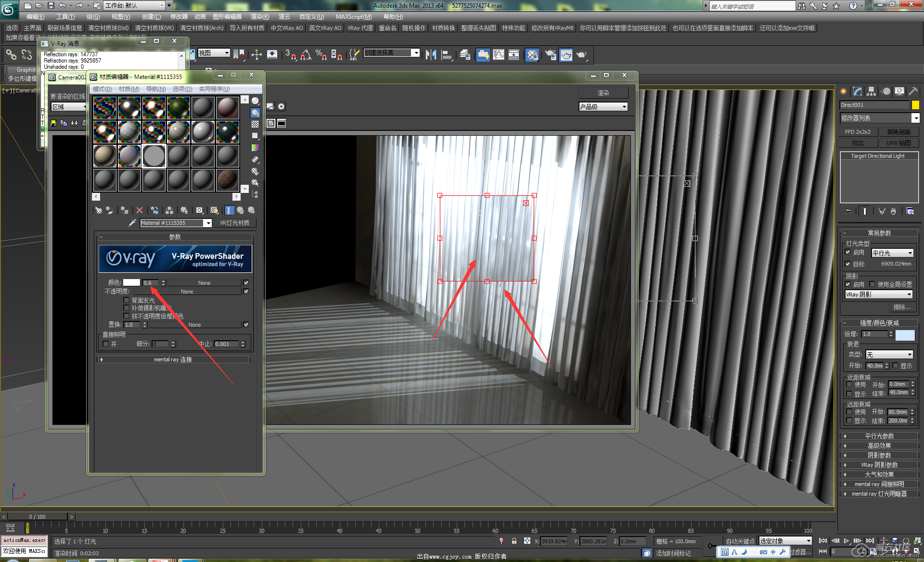The image size is (924, 562).
Task: Click FFD 2x2x2 modifier button
Action: click(858, 132)
